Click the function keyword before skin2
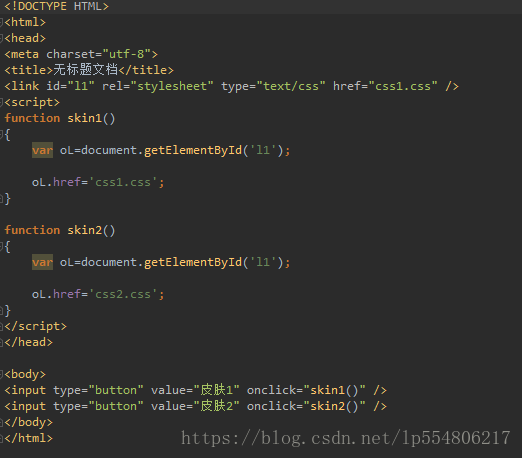Screen dimensions: 522x458 (32, 230)
